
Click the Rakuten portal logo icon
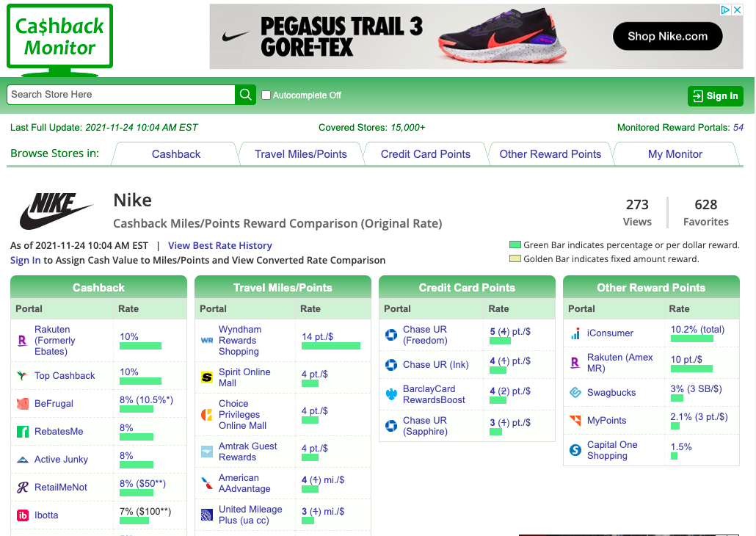(22, 341)
